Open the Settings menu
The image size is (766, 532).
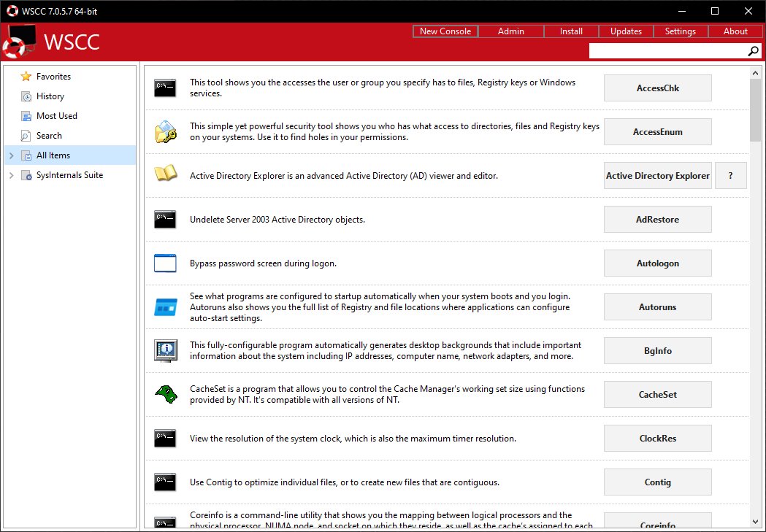point(681,31)
